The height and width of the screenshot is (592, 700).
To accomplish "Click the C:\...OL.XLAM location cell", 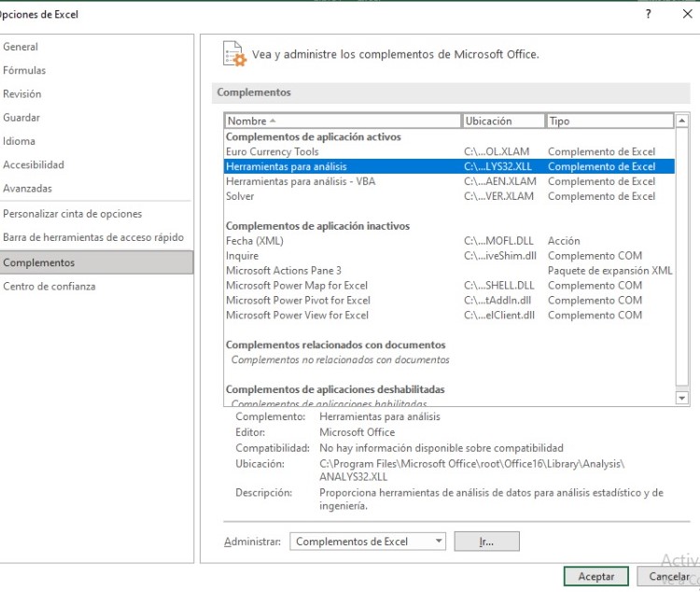I will pos(497,151).
